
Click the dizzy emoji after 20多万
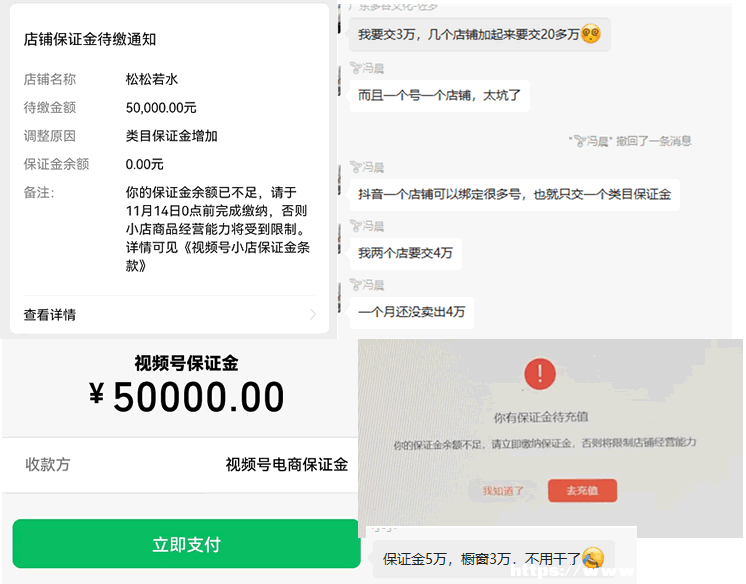(591, 33)
